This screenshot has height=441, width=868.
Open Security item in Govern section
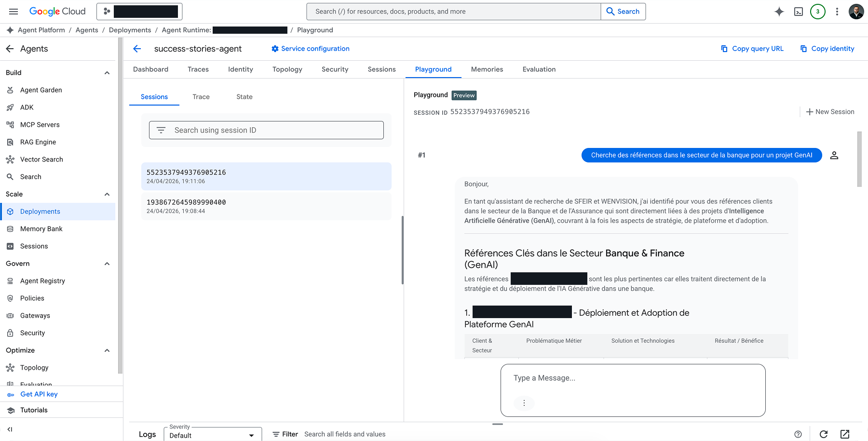pos(33,333)
